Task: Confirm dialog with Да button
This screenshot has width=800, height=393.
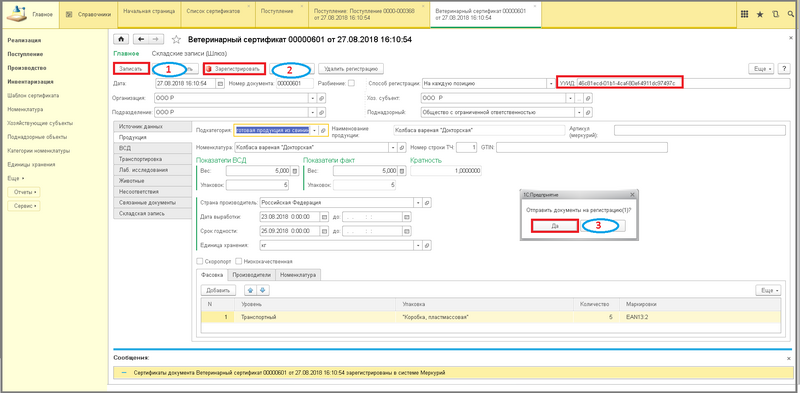Action: pos(555,226)
